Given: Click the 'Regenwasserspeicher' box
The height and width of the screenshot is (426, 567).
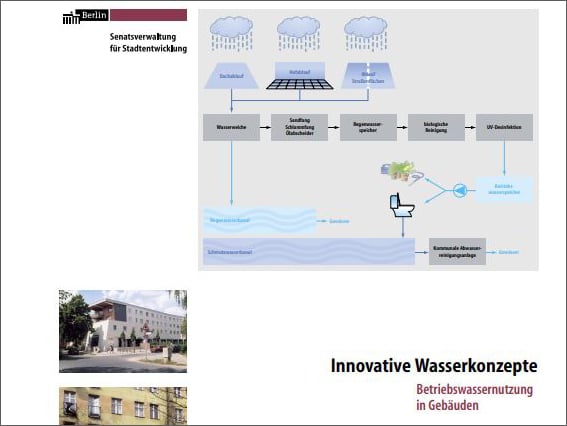Looking at the screenshot, I should coord(368,127).
